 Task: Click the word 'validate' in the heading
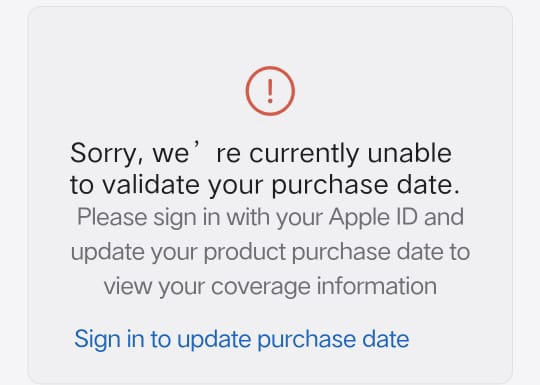(x=151, y=185)
